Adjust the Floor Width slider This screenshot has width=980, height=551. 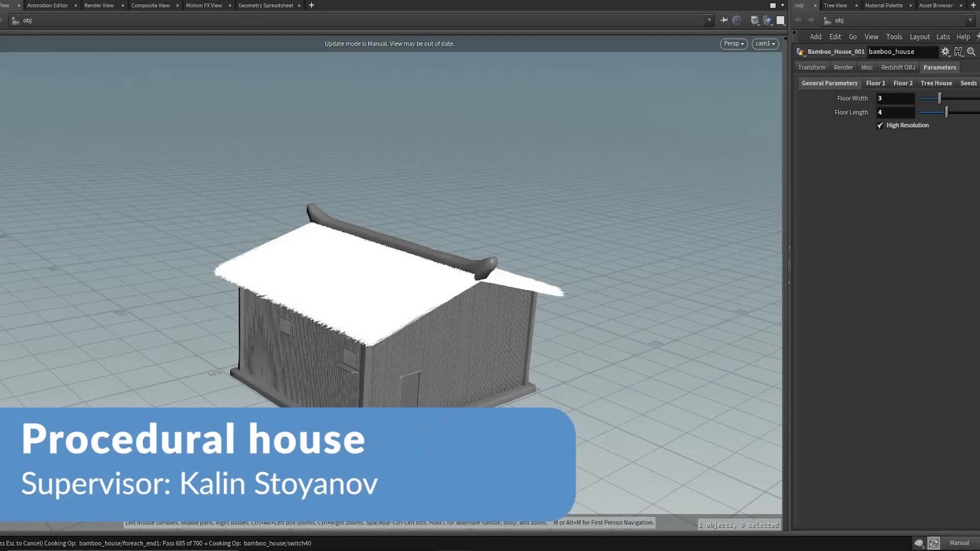(x=938, y=98)
